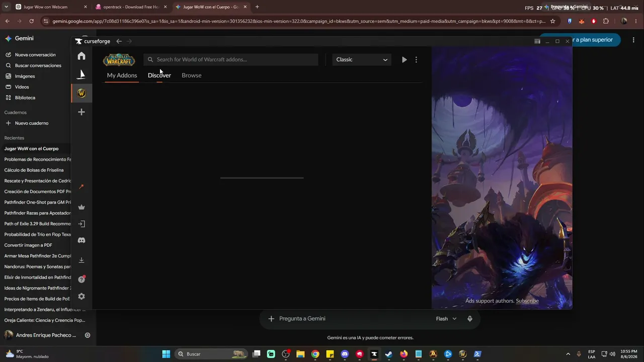Open File Explorer from the taskbar
This screenshot has height=362, width=644.
[300, 354]
